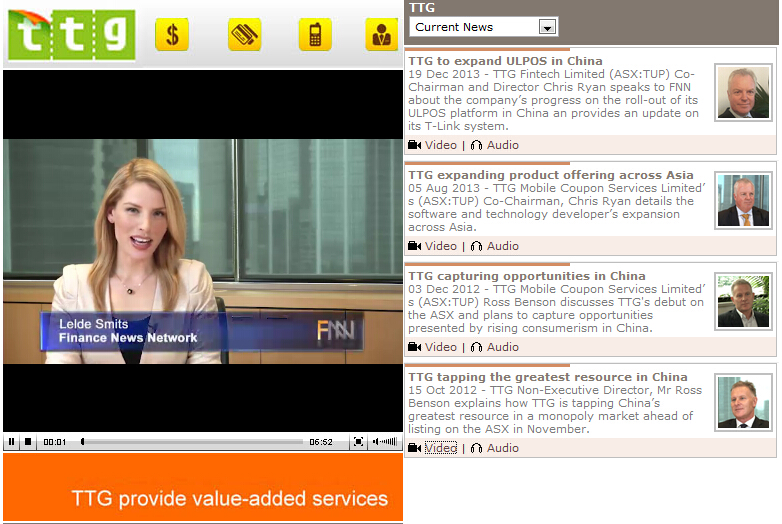Open headline TTG tapping the greatest resource
The height and width of the screenshot is (524, 782).
tap(548, 377)
